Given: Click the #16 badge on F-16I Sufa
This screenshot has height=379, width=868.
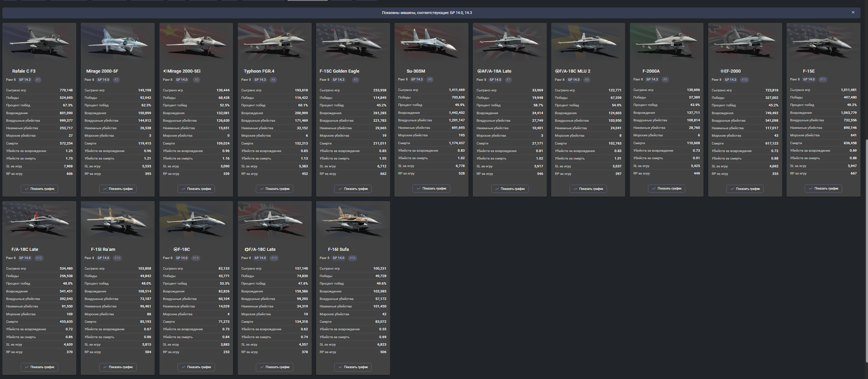Looking at the screenshot, I should [x=352, y=258].
